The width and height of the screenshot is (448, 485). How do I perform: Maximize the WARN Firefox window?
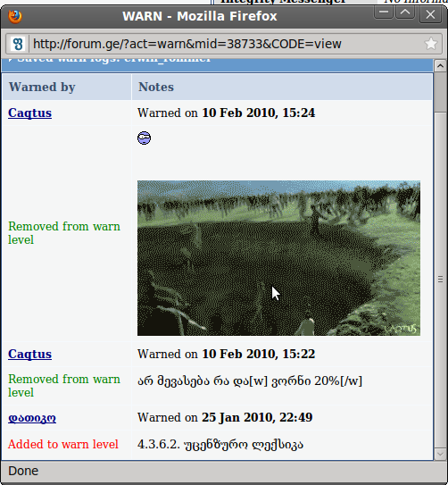[x=405, y=13]
